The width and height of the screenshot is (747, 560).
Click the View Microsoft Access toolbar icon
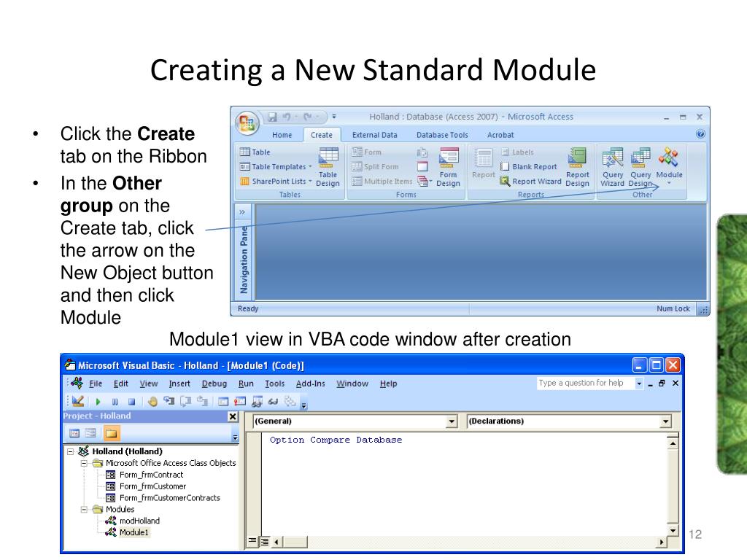pyautogui.click(x=78, y=402)
